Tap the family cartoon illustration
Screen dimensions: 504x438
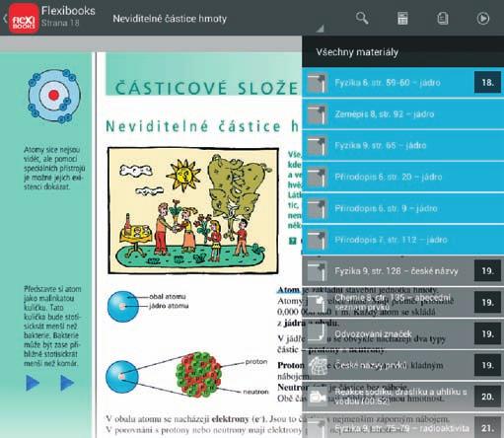point(193,210)
